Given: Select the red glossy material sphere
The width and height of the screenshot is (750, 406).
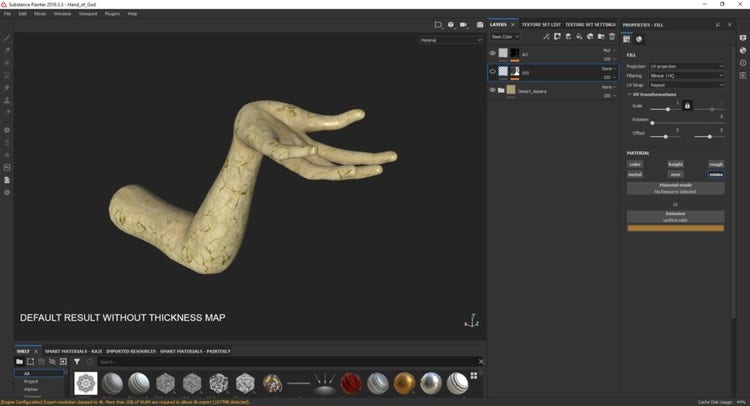Looking at the screenshot, I should [x=349, y=384].
